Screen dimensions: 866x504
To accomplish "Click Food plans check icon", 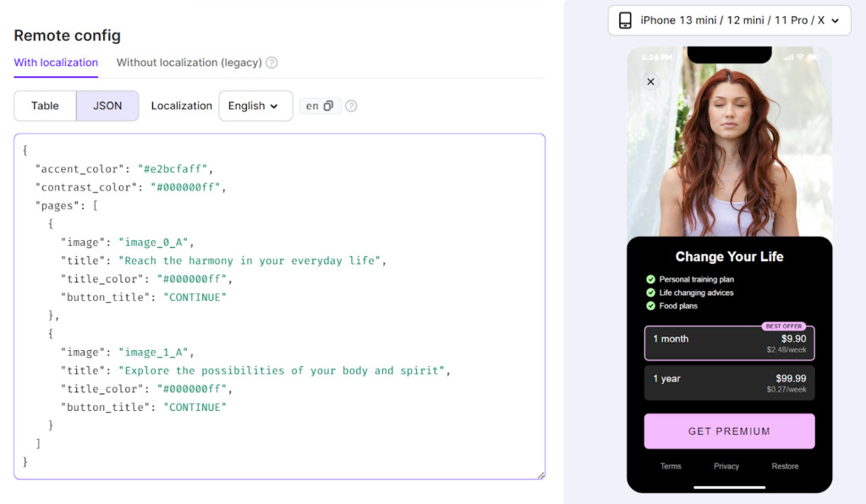I will point(650,306).
